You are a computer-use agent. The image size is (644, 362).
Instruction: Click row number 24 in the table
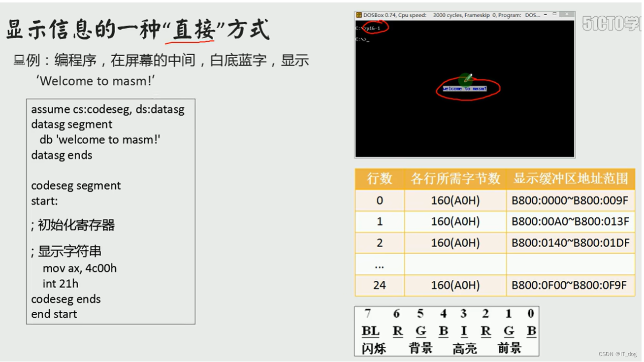coord(380,285)
